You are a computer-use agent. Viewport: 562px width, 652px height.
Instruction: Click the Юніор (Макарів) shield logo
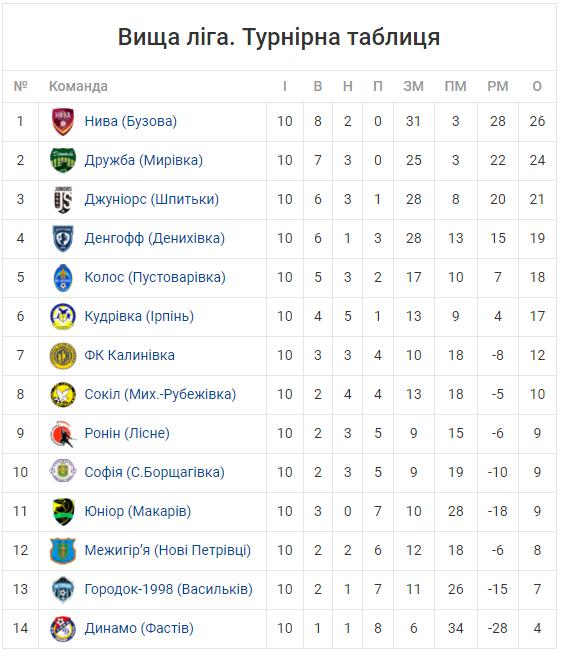(x=63, y=511)
